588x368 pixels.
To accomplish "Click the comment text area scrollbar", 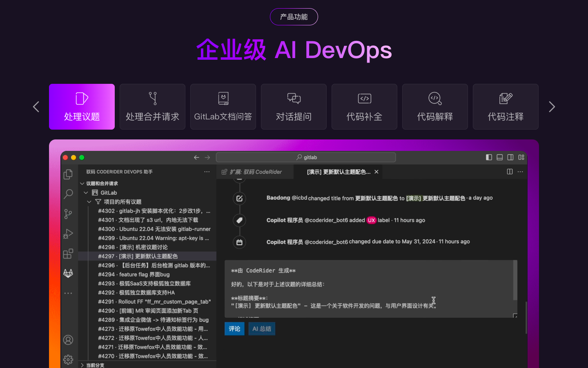I will [515, 280].
